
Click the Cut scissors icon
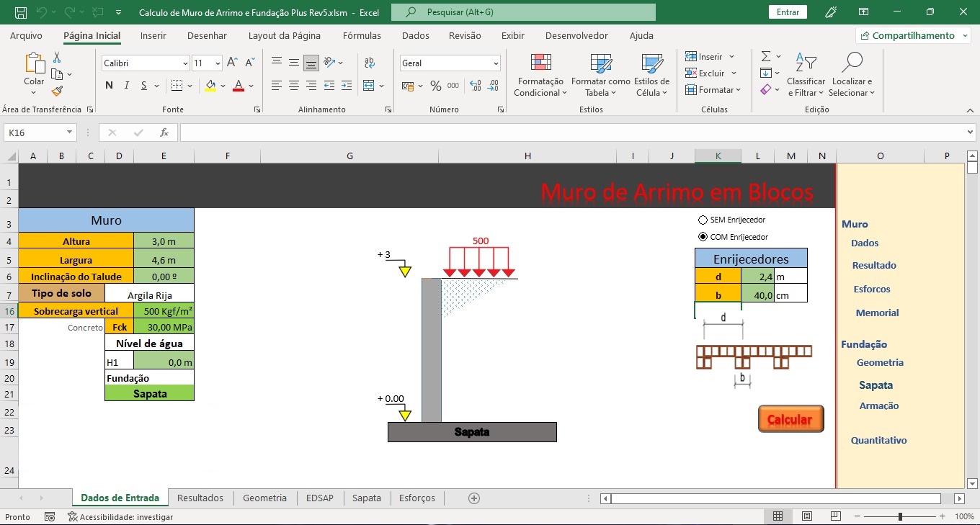(x=57, y=58)
